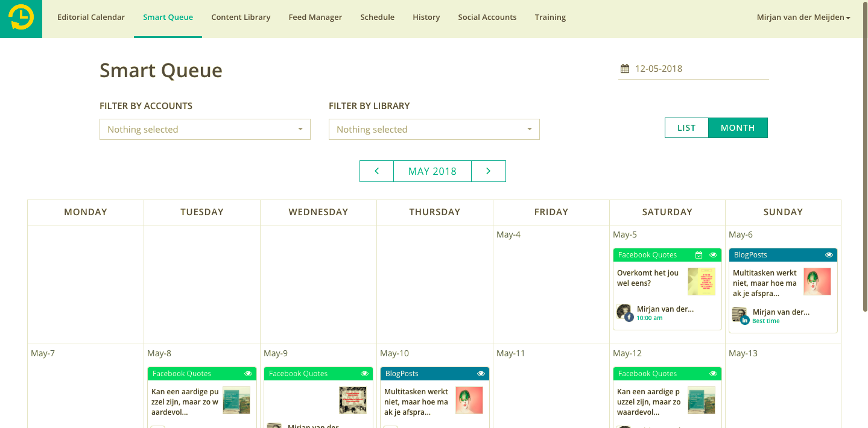868x428 pixels.
Task: Click Facebook badge on May-5 post avatar
Action: click(629, 317)
